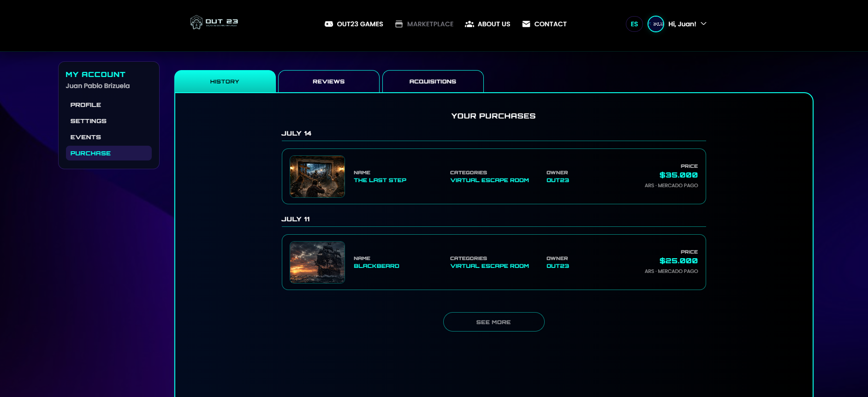Click VIRTUAL ESCAPE ROOM in Blackbeard card

tap(489, 266)
